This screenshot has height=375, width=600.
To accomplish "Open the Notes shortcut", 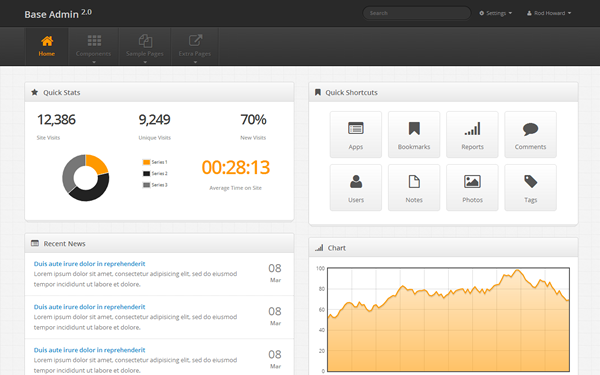I will coord(414,188).
